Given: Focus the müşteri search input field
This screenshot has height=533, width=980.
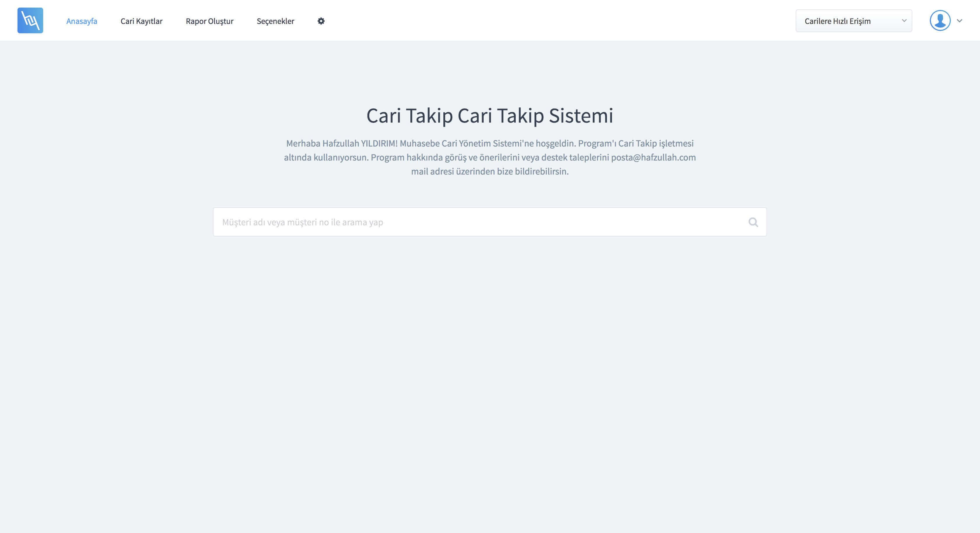Looking at the screenshot, I should [490, 222].
